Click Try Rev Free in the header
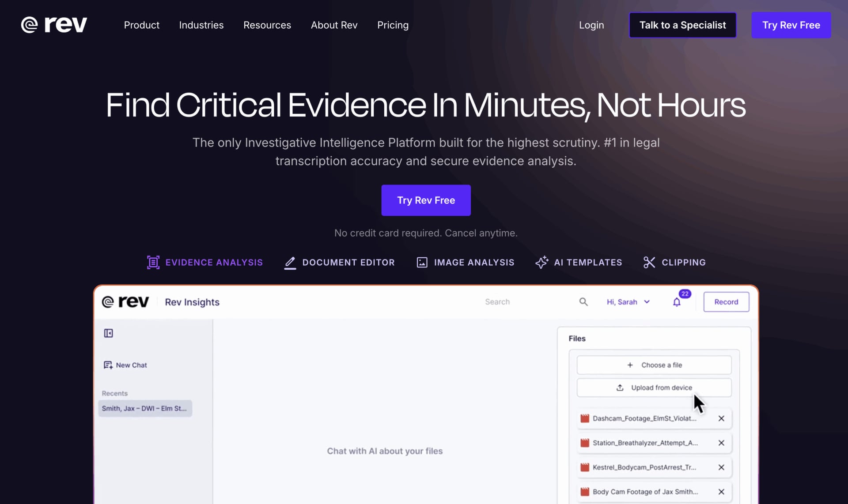The image size is (848, 504). [791, 25]
